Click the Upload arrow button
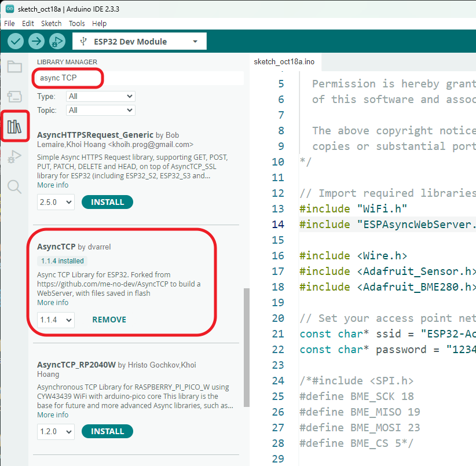The height and width of the screenshot is (466, 476). (36, 41)
